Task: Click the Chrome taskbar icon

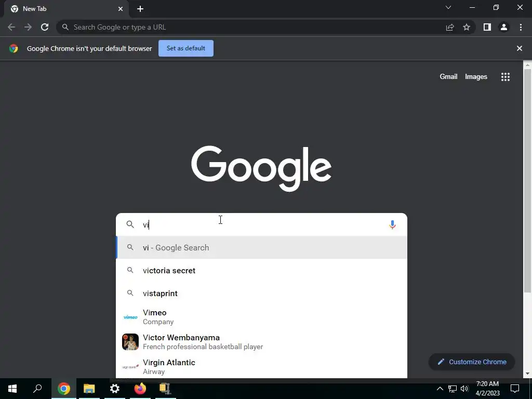Action: [x=63, y=389]
